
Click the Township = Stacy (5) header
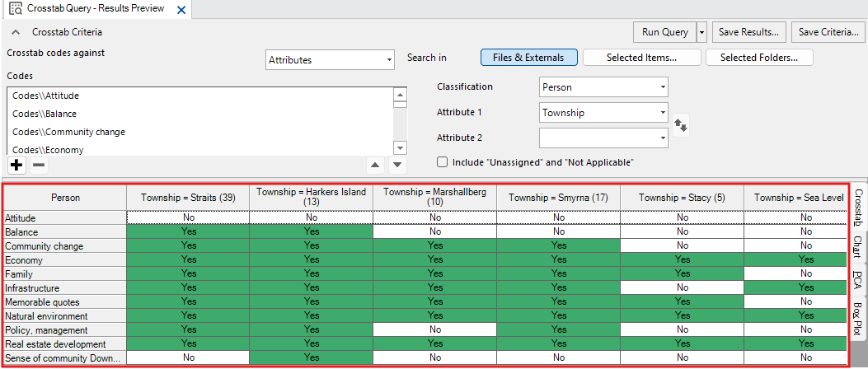click(682, 198)
